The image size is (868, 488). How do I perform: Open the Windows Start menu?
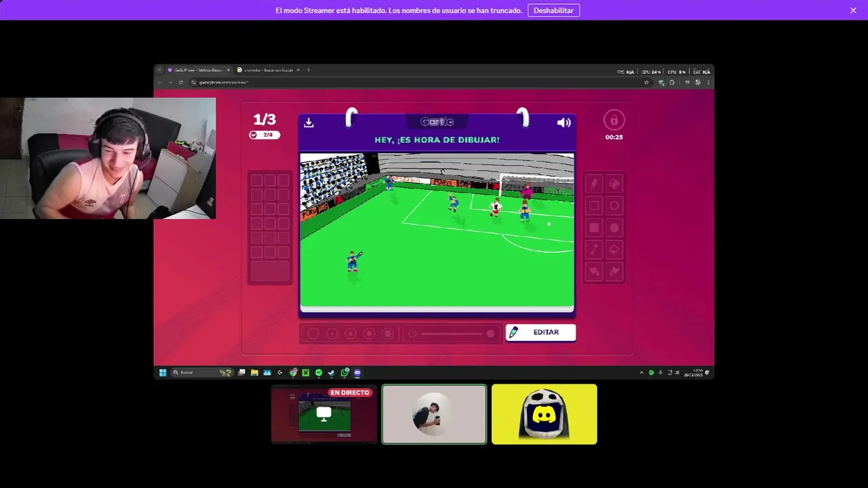163,373
